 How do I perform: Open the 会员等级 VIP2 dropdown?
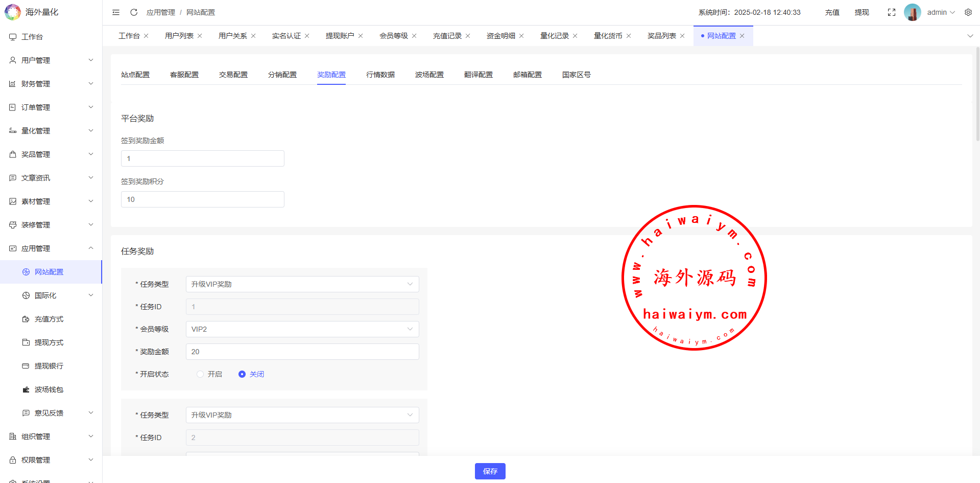(302, 329)
